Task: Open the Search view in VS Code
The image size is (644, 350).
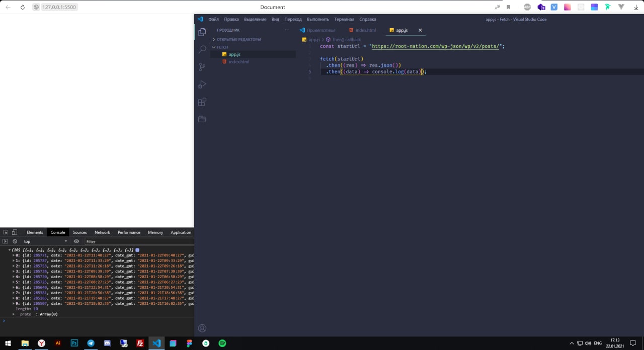Action: [202, 49]
